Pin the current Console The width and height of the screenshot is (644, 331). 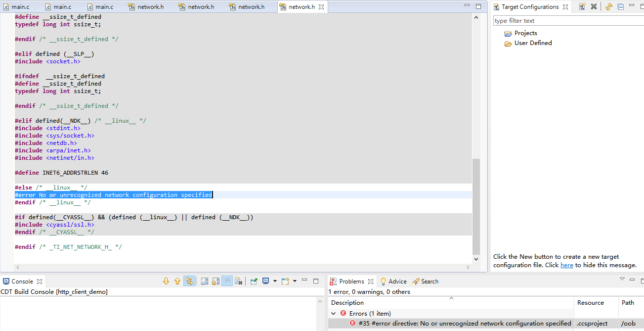tap(254, 281)
